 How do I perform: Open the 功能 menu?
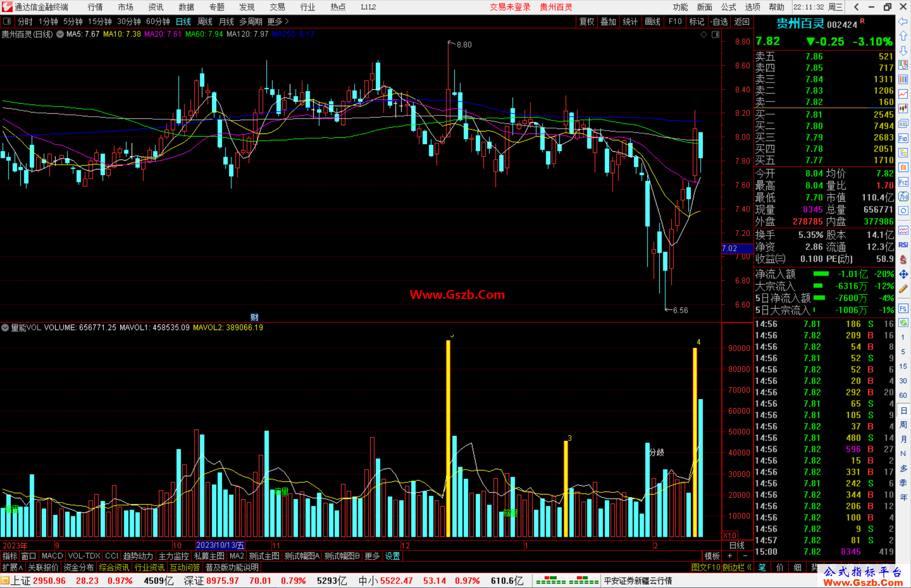(x=680, y=7)
